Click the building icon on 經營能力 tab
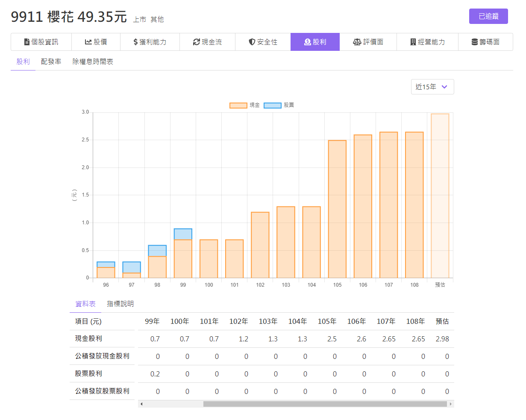This screenshot has height=420, width=526. point(413,42)
